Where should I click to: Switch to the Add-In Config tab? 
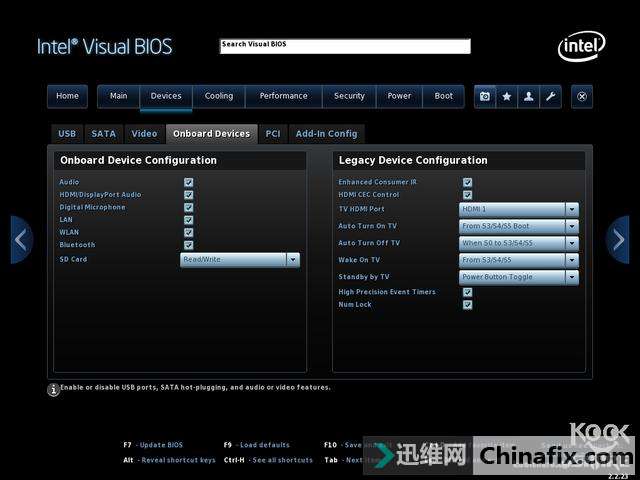[327, 134]
